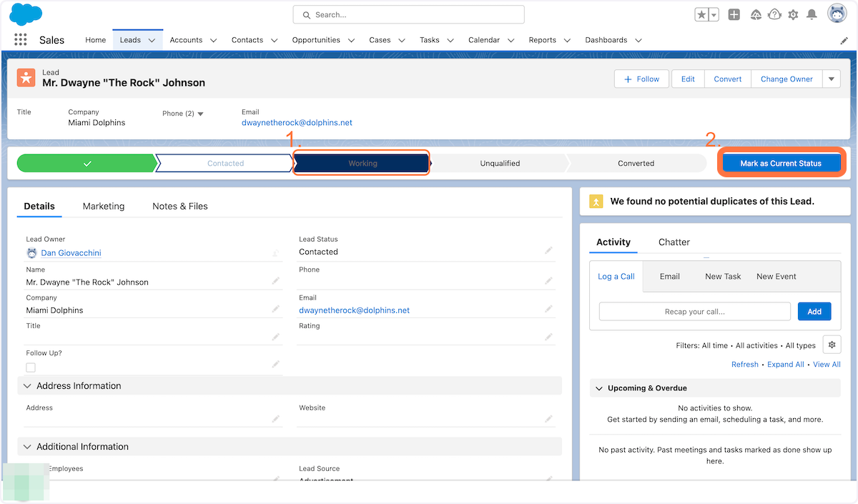Open the Accounts tab dropdown chevron

tap(213, 41)
